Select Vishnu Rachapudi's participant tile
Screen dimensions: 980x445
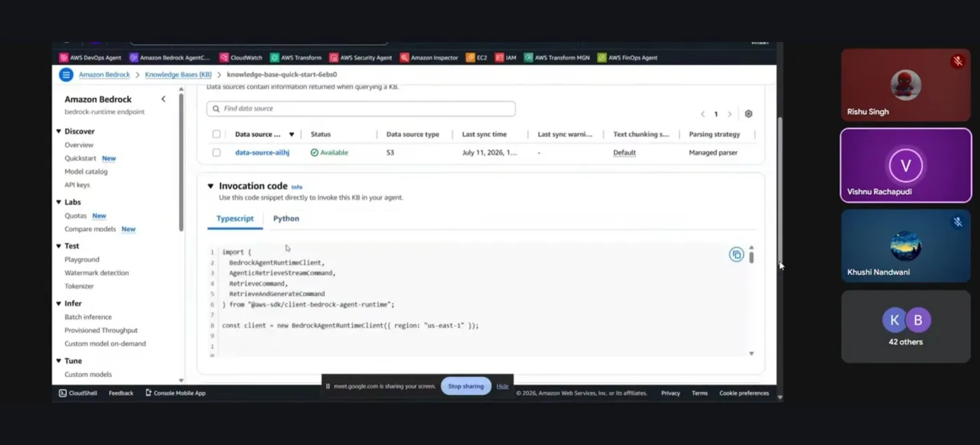pyautogui.click(x=906, y=165)
